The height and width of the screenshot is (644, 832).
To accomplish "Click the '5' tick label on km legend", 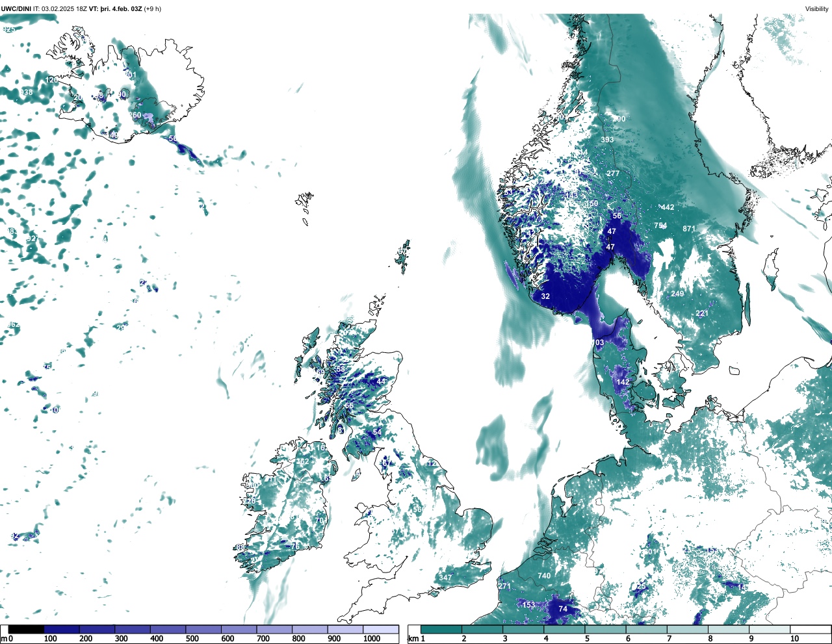I will pos(587,639).
